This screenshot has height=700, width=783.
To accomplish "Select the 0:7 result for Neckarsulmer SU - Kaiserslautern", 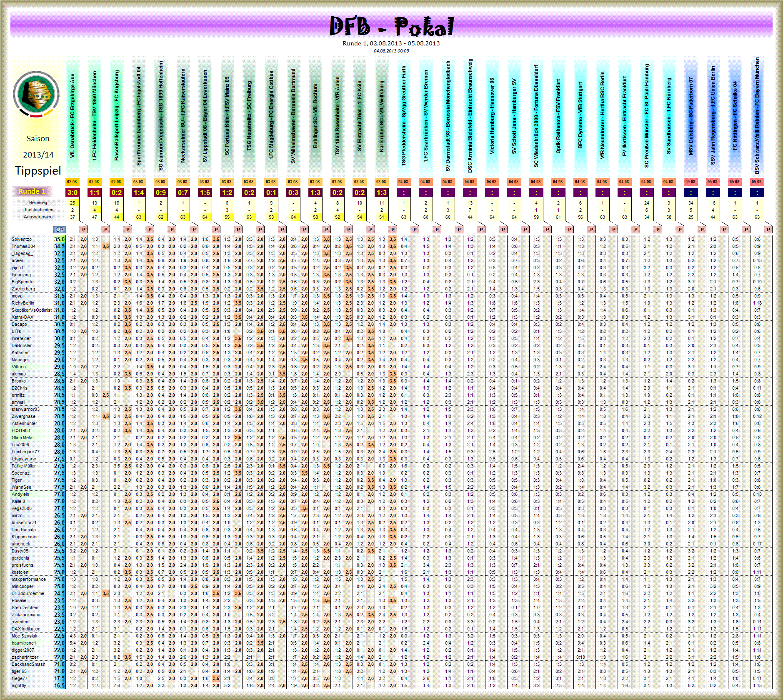I will tap(183, 192).
